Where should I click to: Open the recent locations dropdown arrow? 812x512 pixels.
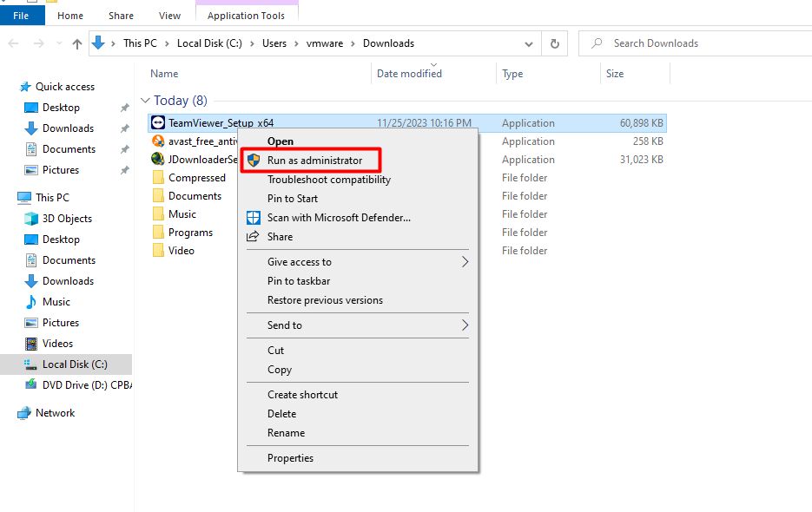(59, 43)
